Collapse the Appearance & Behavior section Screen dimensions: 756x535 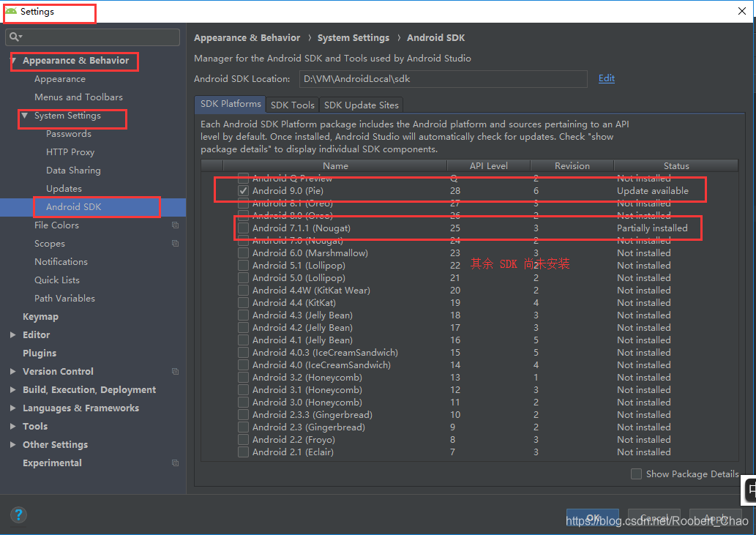(13, 61)
